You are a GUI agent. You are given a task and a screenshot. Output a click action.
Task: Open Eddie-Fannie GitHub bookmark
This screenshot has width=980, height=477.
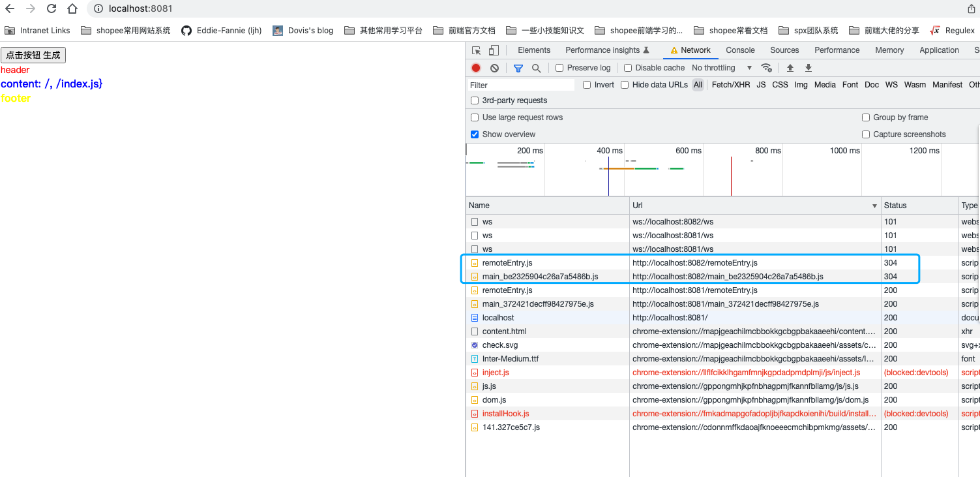221,30
